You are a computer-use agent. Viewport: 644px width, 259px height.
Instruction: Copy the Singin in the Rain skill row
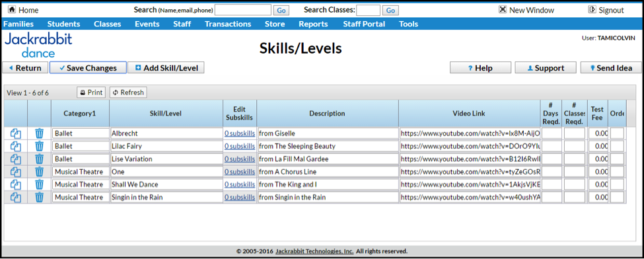(16, 198)
